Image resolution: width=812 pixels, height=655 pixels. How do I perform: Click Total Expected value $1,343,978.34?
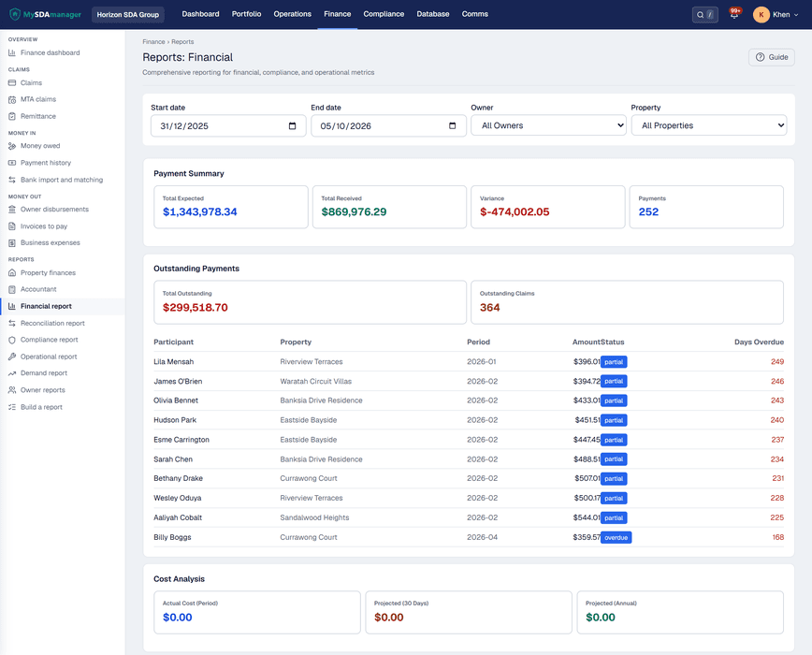(200, 211)
